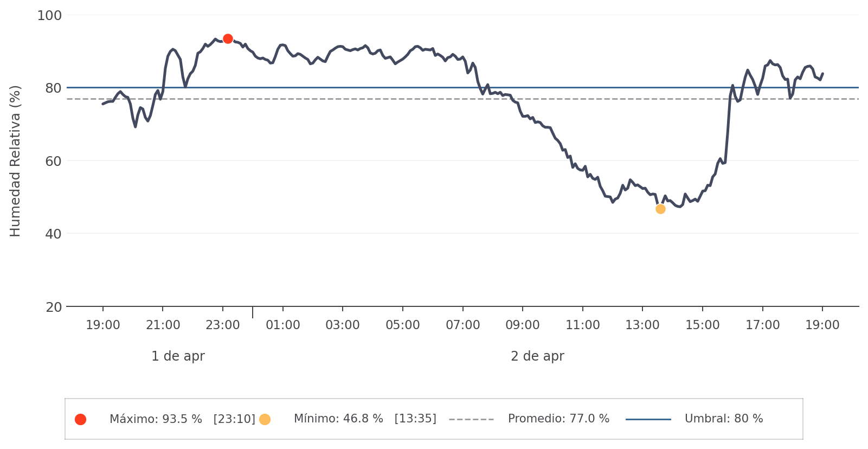
Task: Click the "Humedad Relativa (%)" axis title
Action: (x=15, y=161)
